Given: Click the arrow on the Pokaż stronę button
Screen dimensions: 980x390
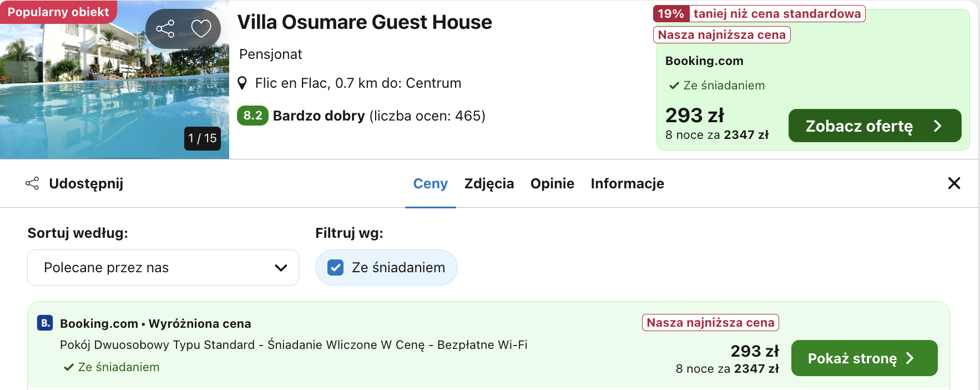Looking at the screenshot, I should point(910,358).
